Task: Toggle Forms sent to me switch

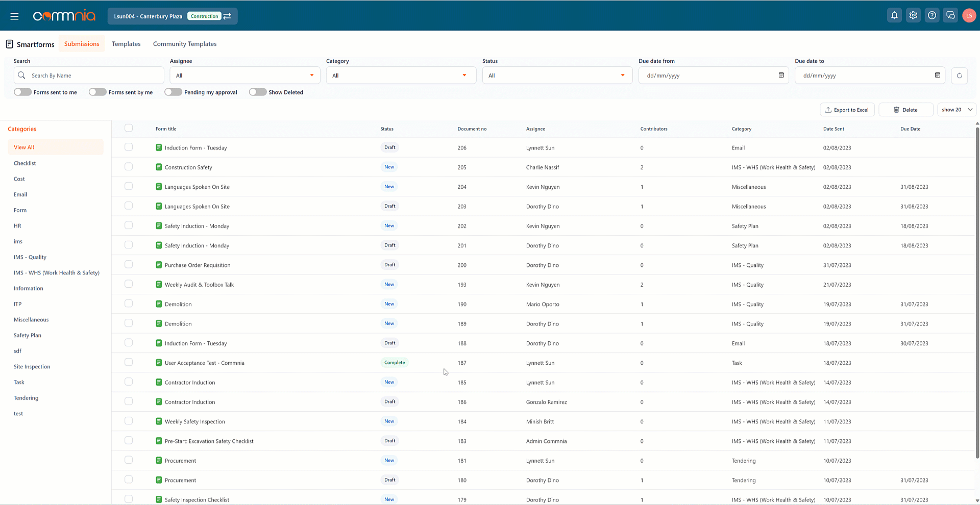Action: tap(22, 92)
